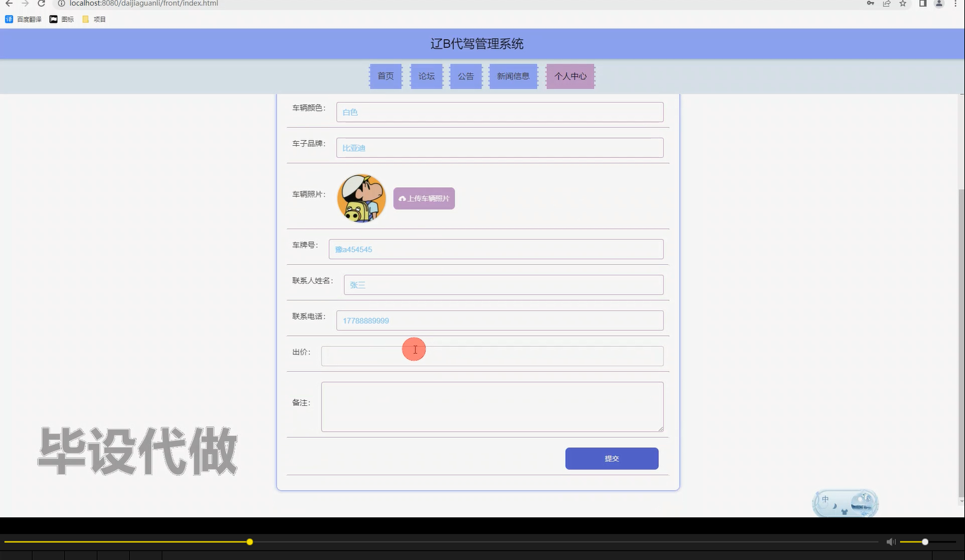Screen dimensions: 965x560
Task: Reload the page with the refresh icon
Action: [x=41, y=4]
